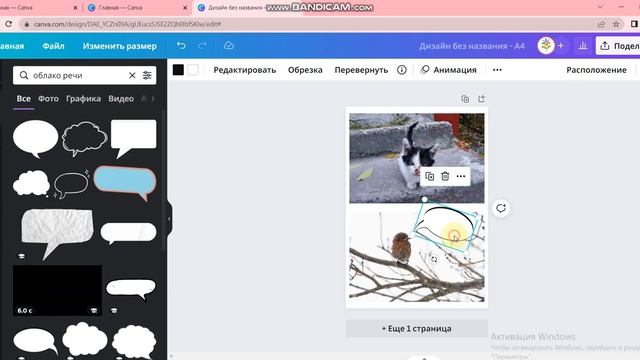Duplicate the selected element from floating toolbar
The image size is (640, 360).
tap(429, 176)
